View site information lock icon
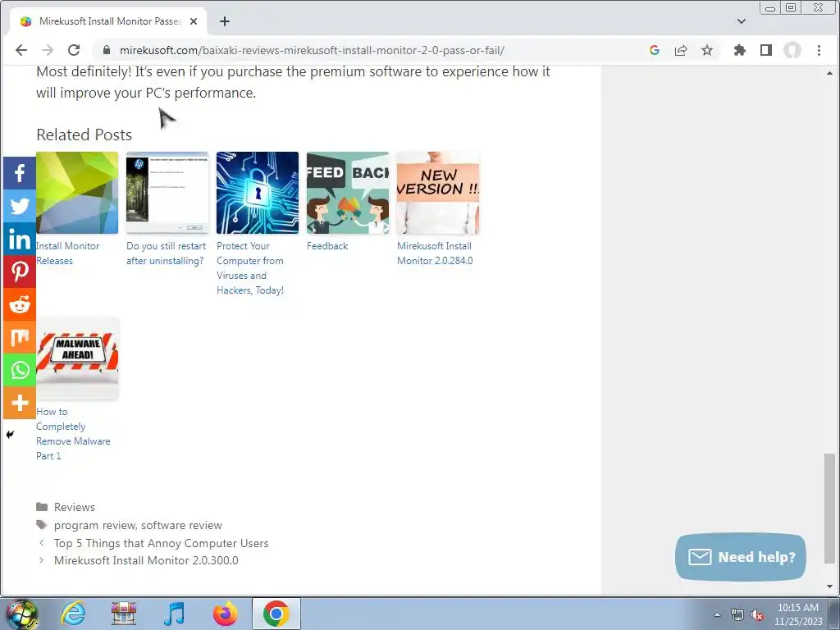The width and height of the screenshot is (840, 630). pyautogui.click(x=107, y=50)
